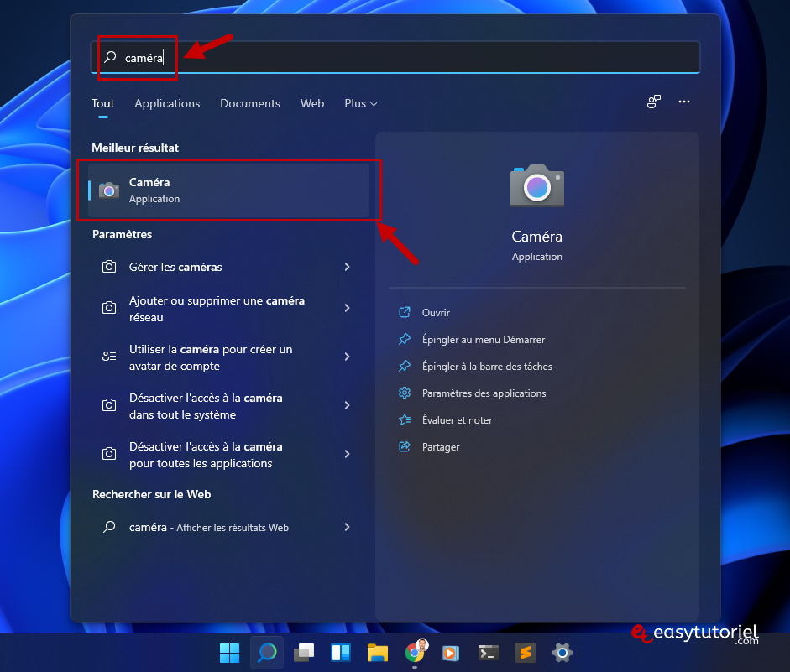Switch to the Applications tab
This screenshot has width=790, height=672.
pyautogui.click(x=167, y=103)
